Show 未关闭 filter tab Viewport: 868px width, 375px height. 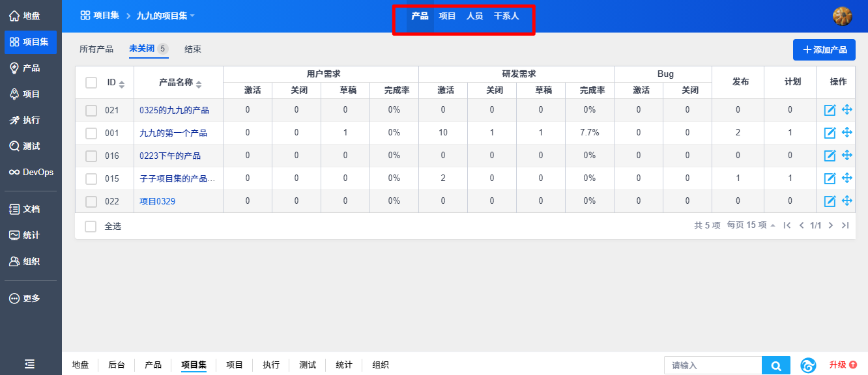pos(149,49)
